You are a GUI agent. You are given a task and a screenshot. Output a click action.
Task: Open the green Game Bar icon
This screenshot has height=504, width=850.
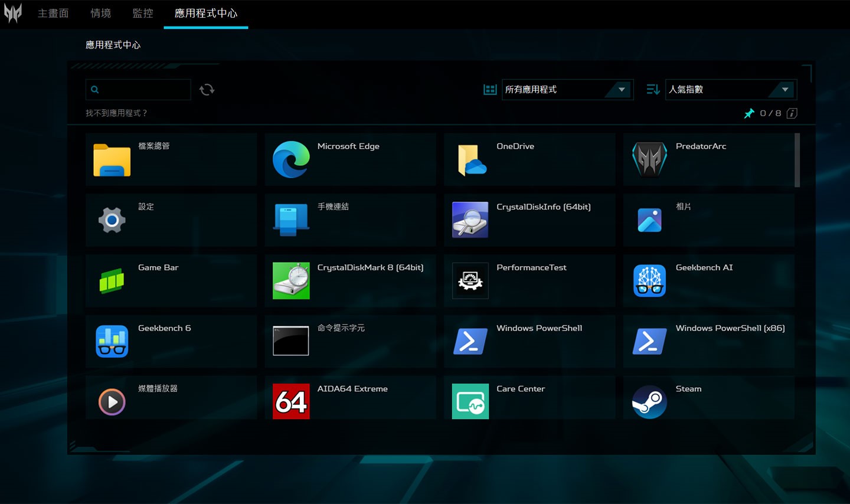(x=112, y=281)
